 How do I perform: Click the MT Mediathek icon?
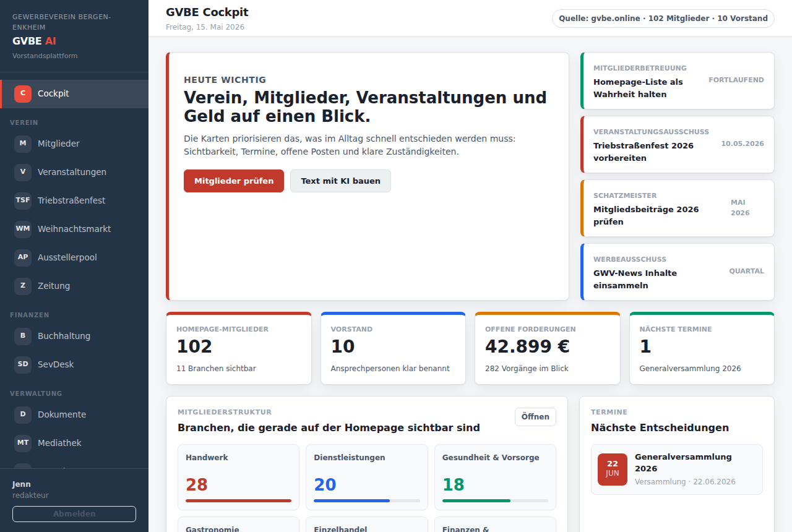tap(23, 443)
